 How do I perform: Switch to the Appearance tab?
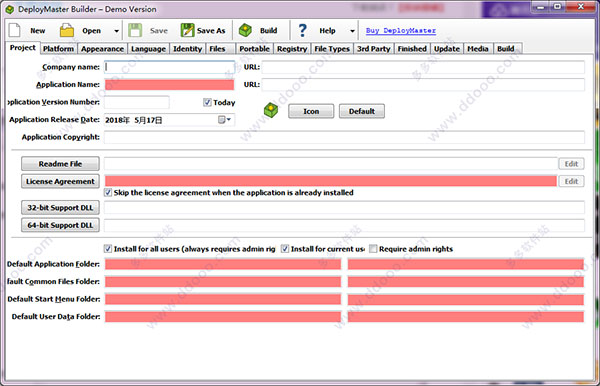coord(102,49)
